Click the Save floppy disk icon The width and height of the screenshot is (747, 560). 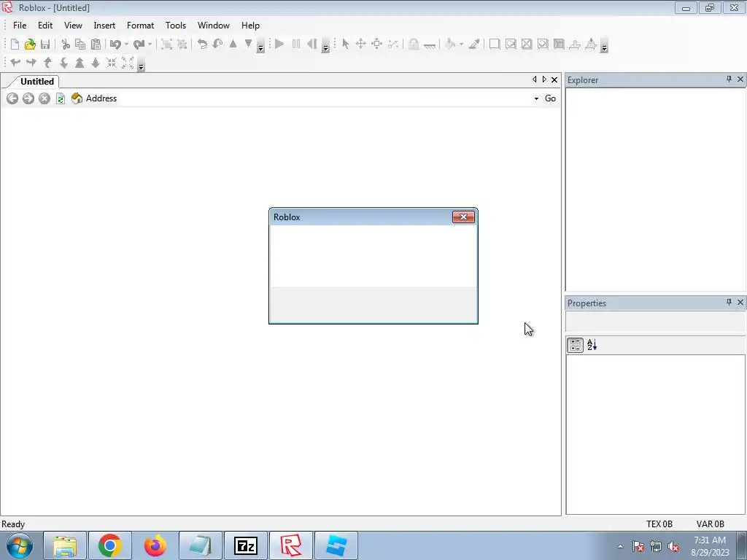click(45, 44)
